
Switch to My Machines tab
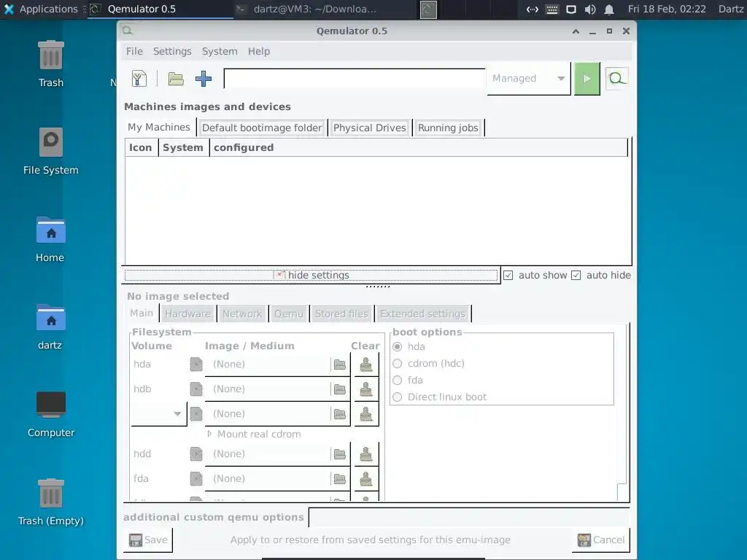pos(158,127)
